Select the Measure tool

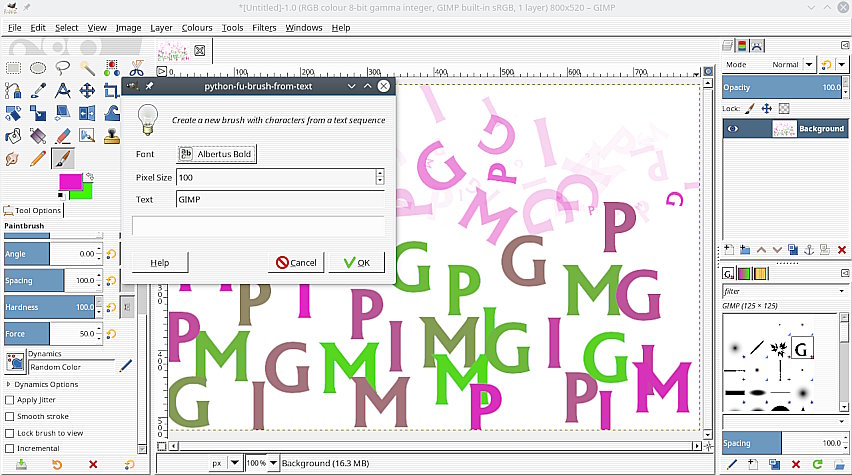pyautogui.click(x=62, y=91)
